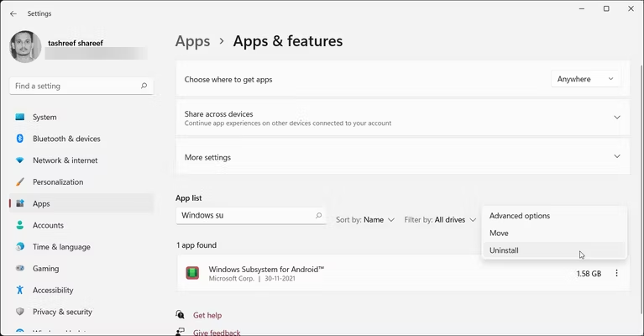The height and width of the screenshot is (336, 644).
Task: Select the Time & language label
Action: click(x=61, y=247)
